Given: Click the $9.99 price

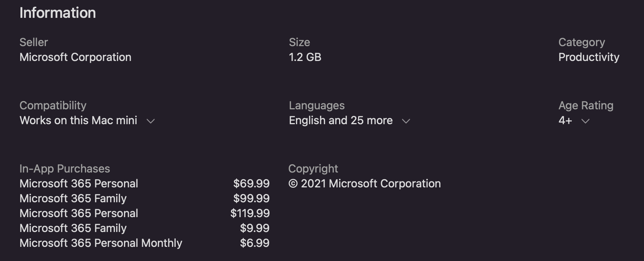Looking at the screenshot, I should [255, 228].
